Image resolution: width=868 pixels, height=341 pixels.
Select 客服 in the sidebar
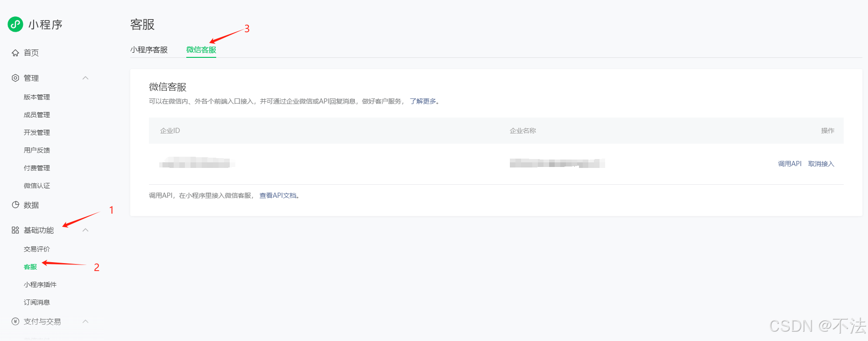point(30,267)
